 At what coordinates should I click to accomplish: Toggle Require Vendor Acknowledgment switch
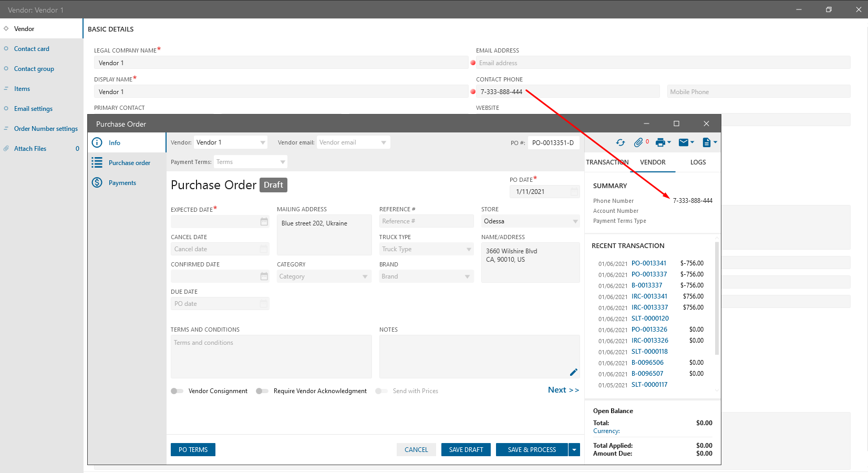[262, 391]
